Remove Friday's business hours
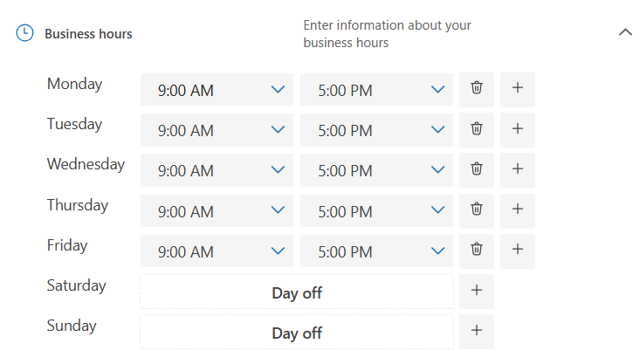Viewport: 640px width, 364px height. click(x=476, y=251)
